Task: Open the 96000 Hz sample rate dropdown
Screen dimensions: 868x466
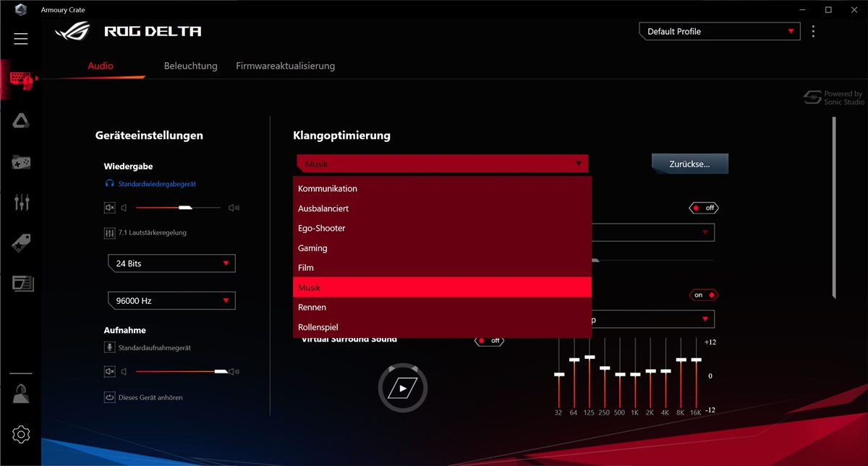Action: [x=171, y=300]
